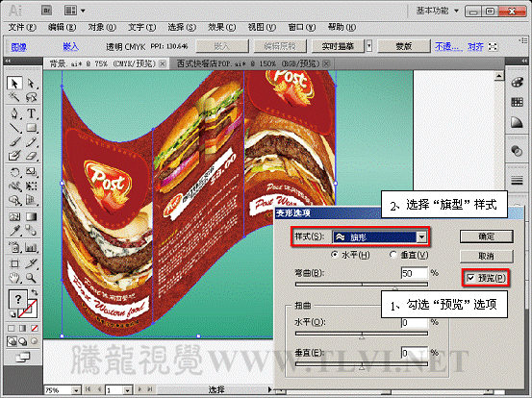This screenshot has height=398, width=532.
Task: Open the Color palette panel icon
Action: [517, 83]
